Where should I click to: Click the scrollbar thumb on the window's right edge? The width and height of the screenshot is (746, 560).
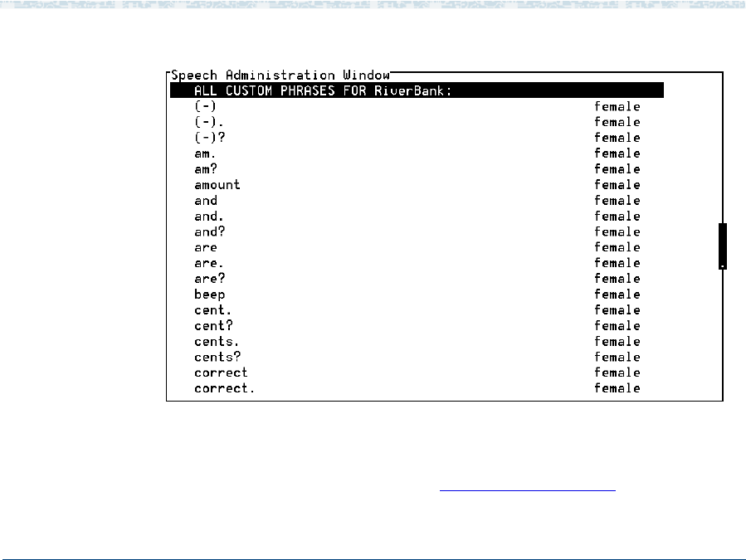click(x=723, y=246)
